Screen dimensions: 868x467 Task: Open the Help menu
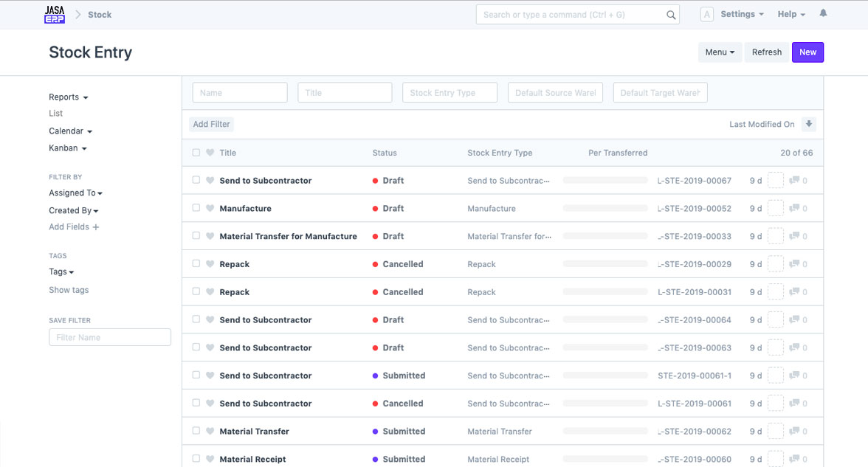[791, 15]
